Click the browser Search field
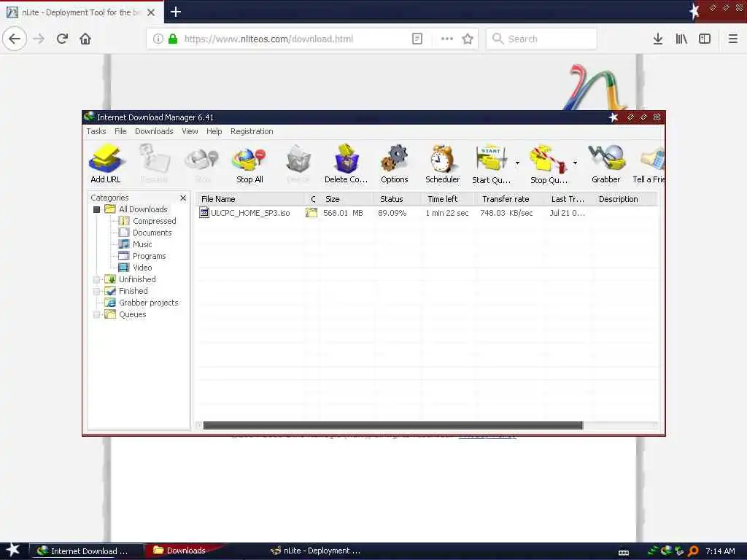Screen dimensions: 747x560 coord(542,39)
